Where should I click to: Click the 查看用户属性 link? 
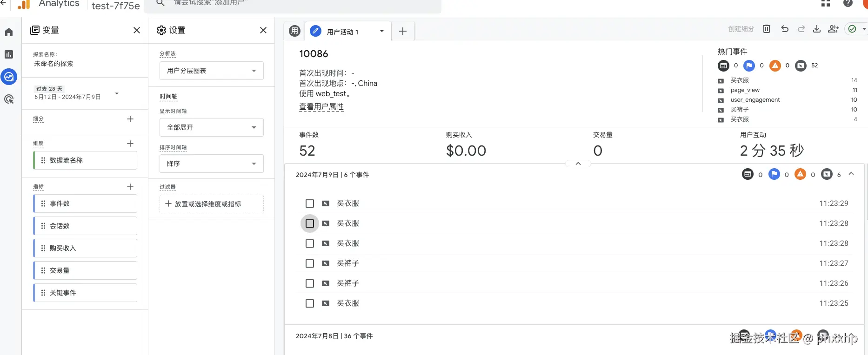click(x=321, y=107)
